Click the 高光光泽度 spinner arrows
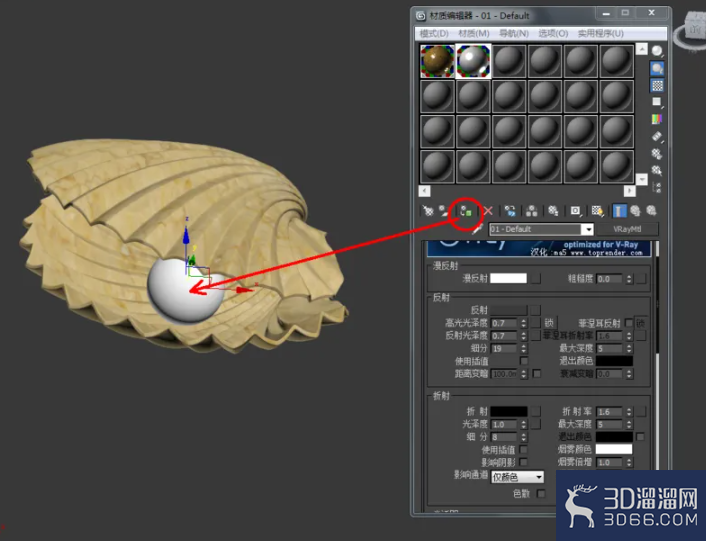 [523, 323]
